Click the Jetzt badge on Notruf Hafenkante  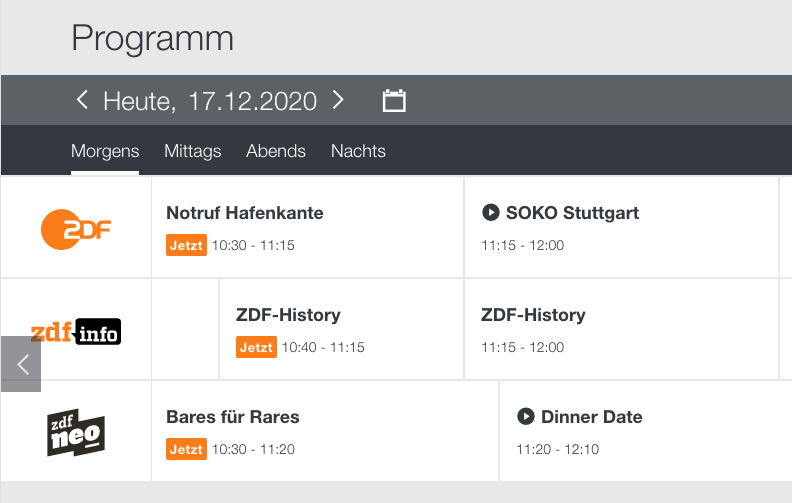[186, 245]
